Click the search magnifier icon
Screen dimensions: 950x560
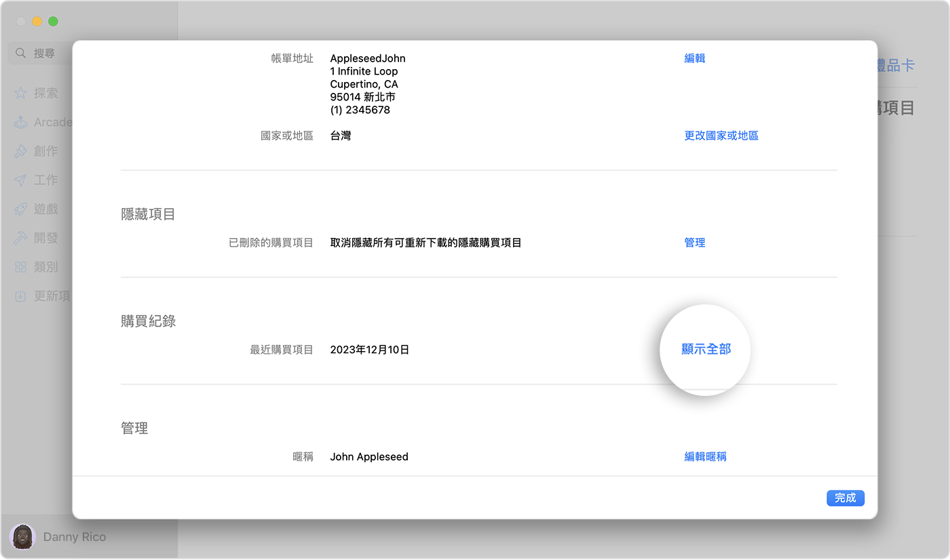(x=21, y=53)
